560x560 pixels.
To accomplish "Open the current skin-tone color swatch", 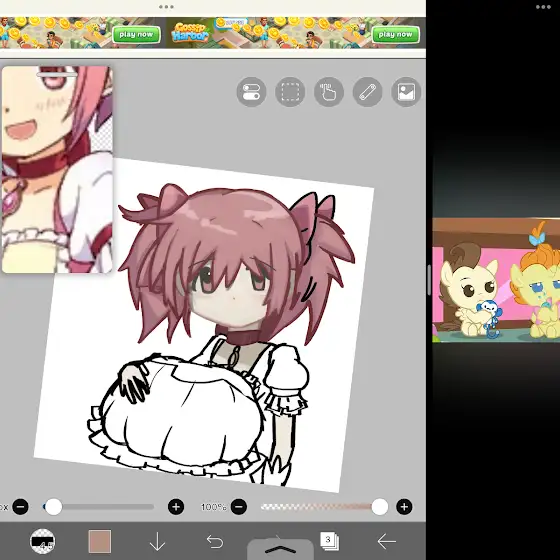I will coord(100,541).
